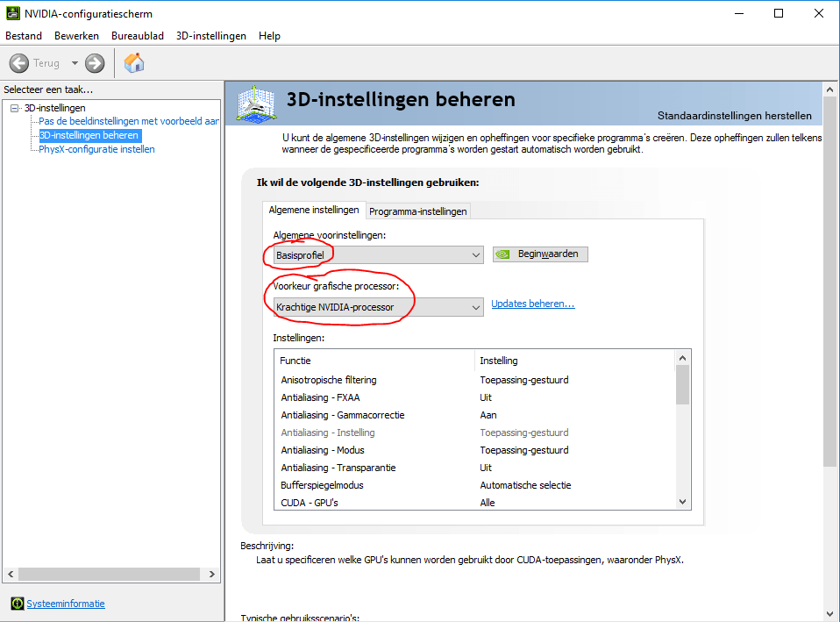Select the Algemene instellingen tab
This screenshot has width=840, height=622.
314,210
